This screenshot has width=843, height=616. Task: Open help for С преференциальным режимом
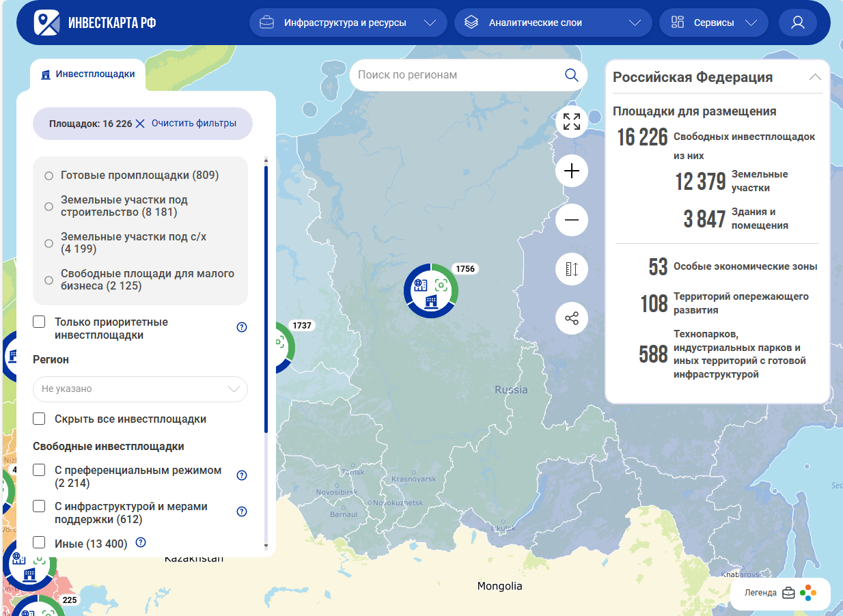click(242, 475)
